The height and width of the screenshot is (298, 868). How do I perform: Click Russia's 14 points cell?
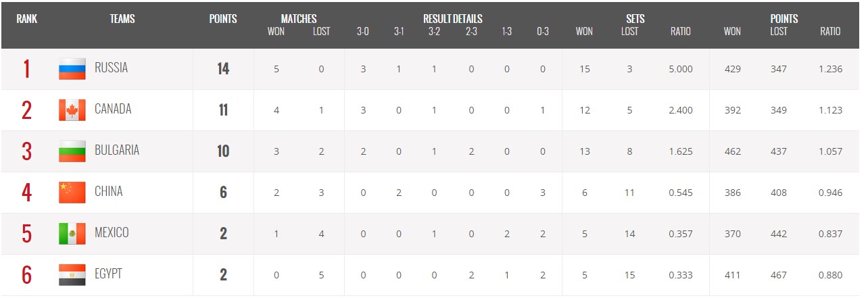click(223, 69)
